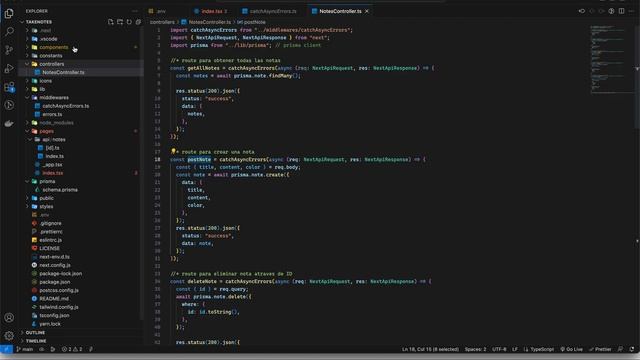Screen dimensions: 640x360
Task: Click the Prettier status bar item
Action: (600, 349)
